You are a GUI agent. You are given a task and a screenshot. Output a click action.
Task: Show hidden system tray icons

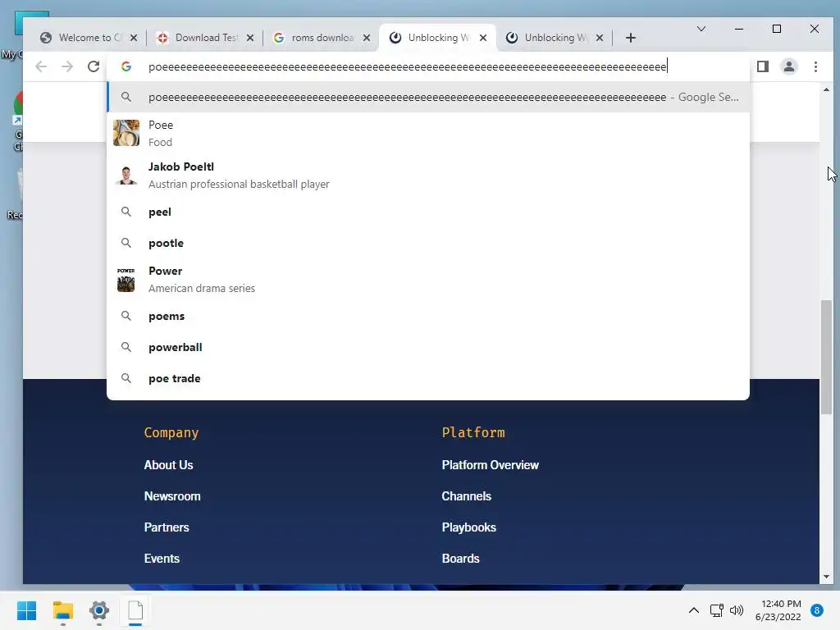coord(693,610)
